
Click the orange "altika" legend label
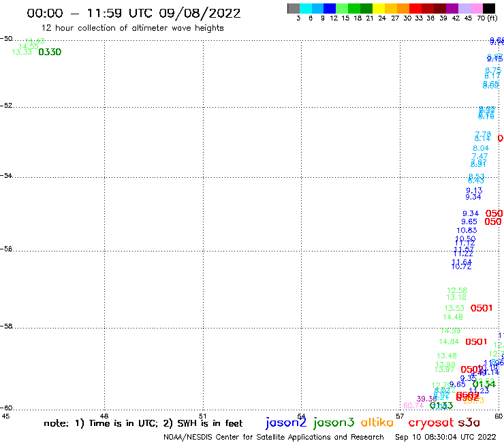pos(377,422)
